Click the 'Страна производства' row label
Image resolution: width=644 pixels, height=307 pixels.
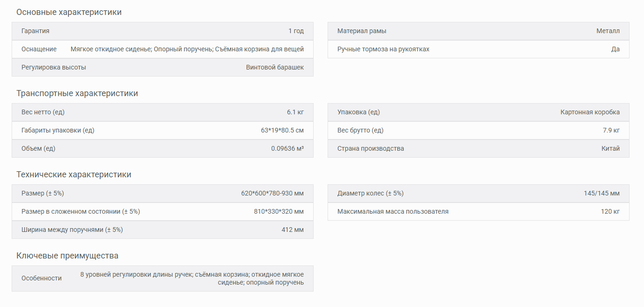pos(370,148)
